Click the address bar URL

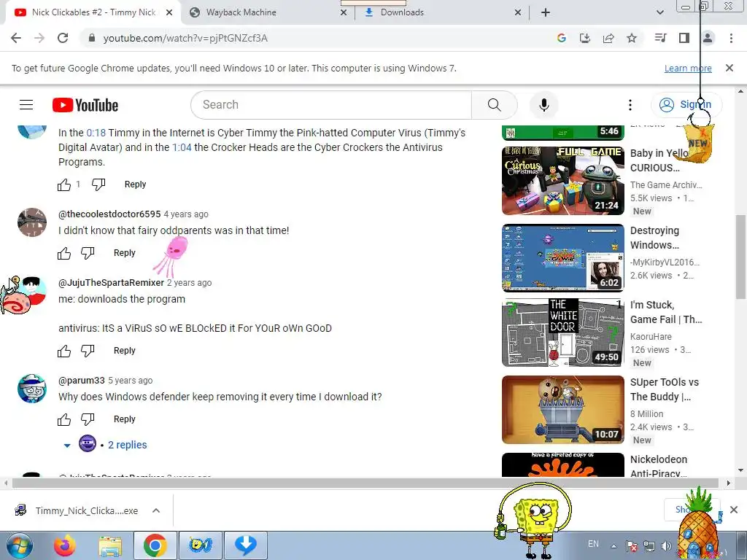point(185,38)
